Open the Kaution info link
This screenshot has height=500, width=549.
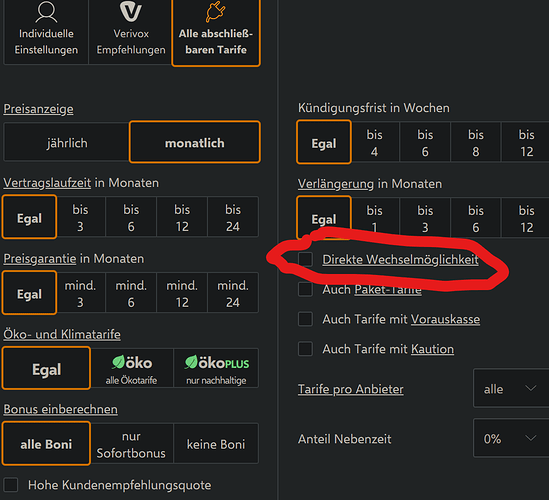432,349
